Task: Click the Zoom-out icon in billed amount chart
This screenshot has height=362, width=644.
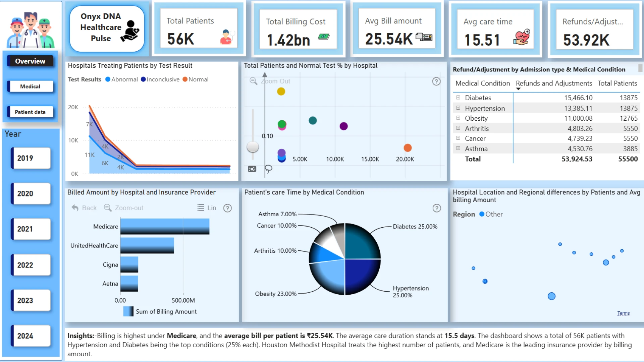Action: click(108, 208)
